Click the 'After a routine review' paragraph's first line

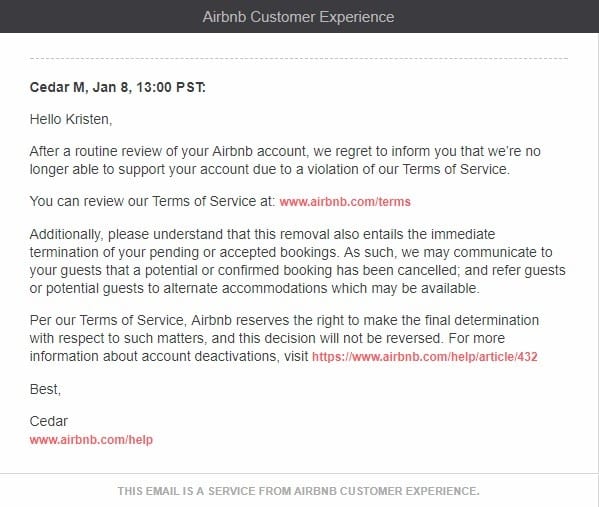coord(285,151)
